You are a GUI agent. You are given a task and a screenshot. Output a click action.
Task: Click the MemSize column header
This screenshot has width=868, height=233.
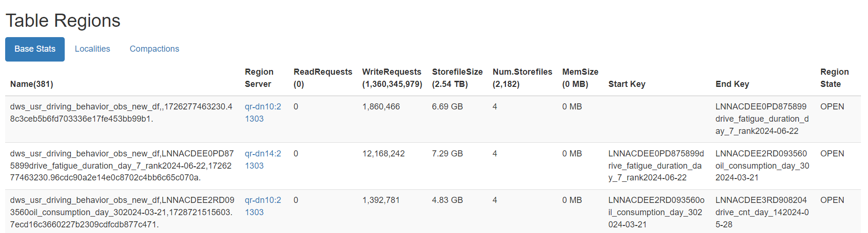[x=580, y=78]
